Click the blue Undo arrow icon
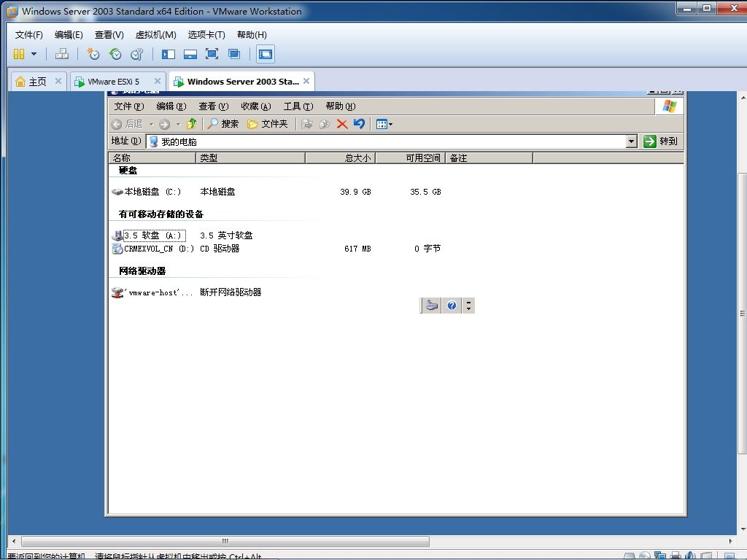Image resolution: width=747 pixels, height=560 pixels. [x=359, y=124]
